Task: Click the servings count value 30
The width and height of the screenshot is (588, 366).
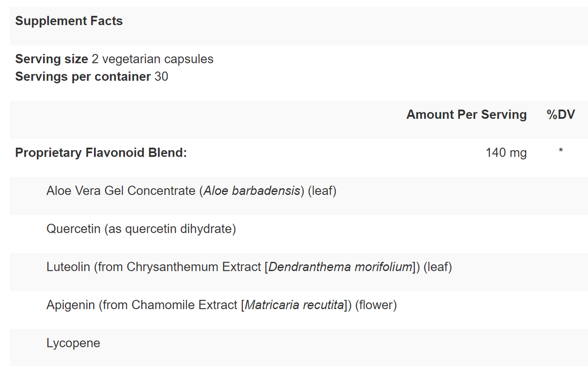Action: (161, 77)
